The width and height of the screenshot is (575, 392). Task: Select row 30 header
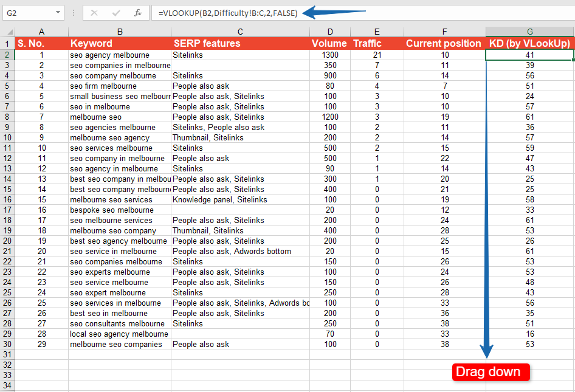(7, 345)
